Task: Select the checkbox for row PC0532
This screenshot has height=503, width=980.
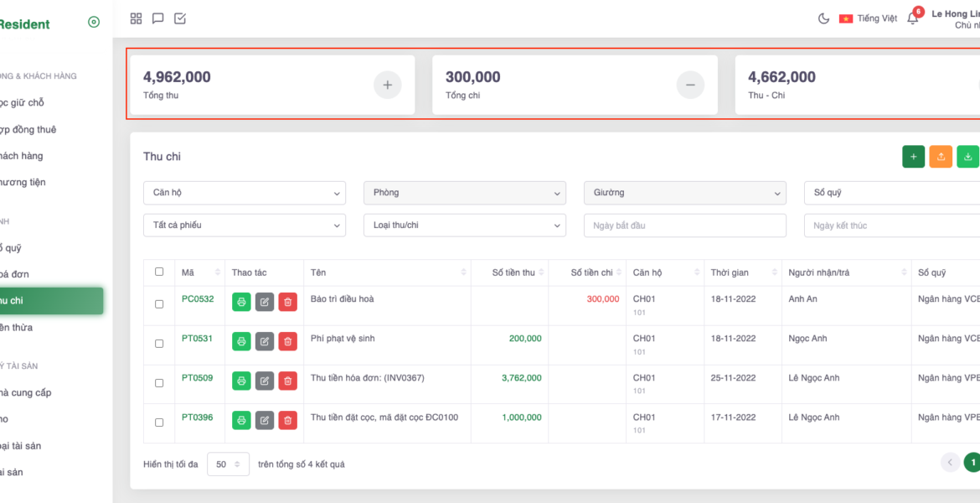Action: pos(159,304)
